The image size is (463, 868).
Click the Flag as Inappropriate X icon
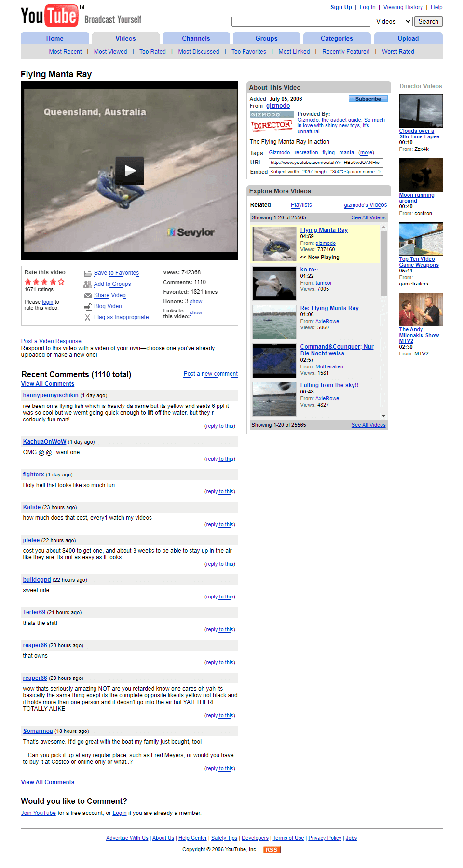click(88, 317)
